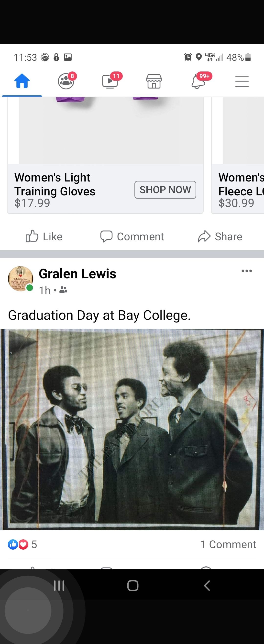264x644 pixels.
Task: Open the 1 Comment link
Action: [x=228, y=544]
